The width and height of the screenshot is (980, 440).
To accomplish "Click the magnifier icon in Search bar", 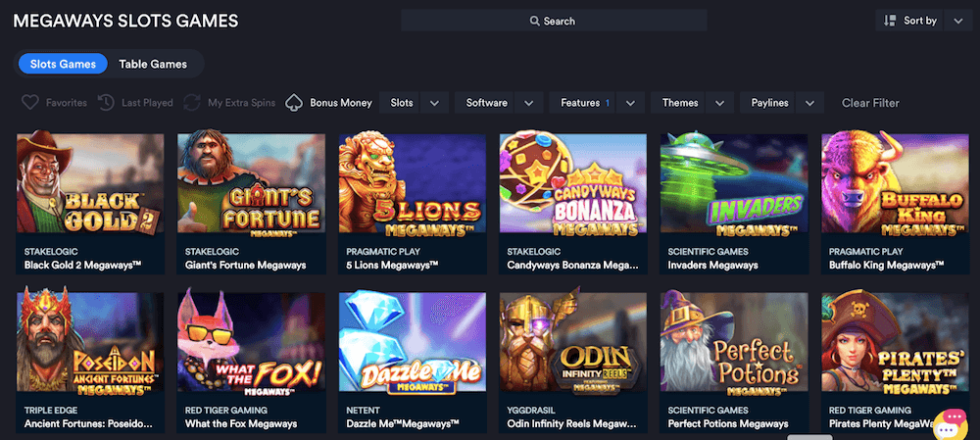I will point(535,22).
